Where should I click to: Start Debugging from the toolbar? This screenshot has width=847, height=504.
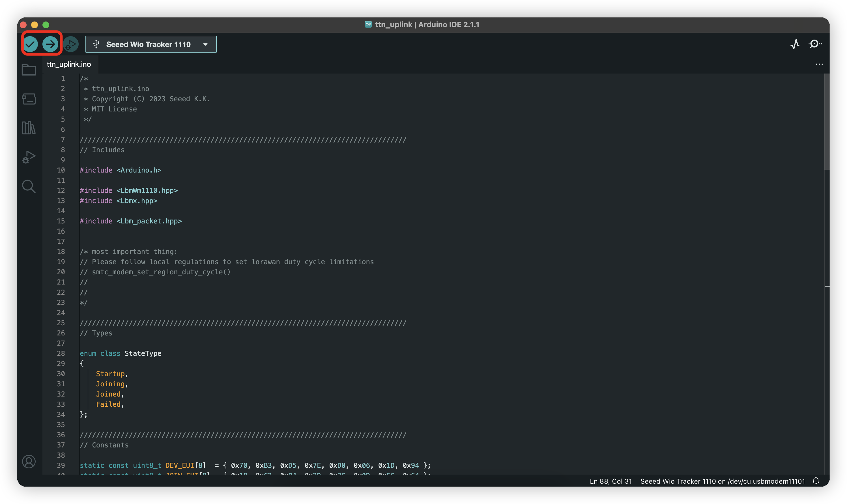(71, 44)
